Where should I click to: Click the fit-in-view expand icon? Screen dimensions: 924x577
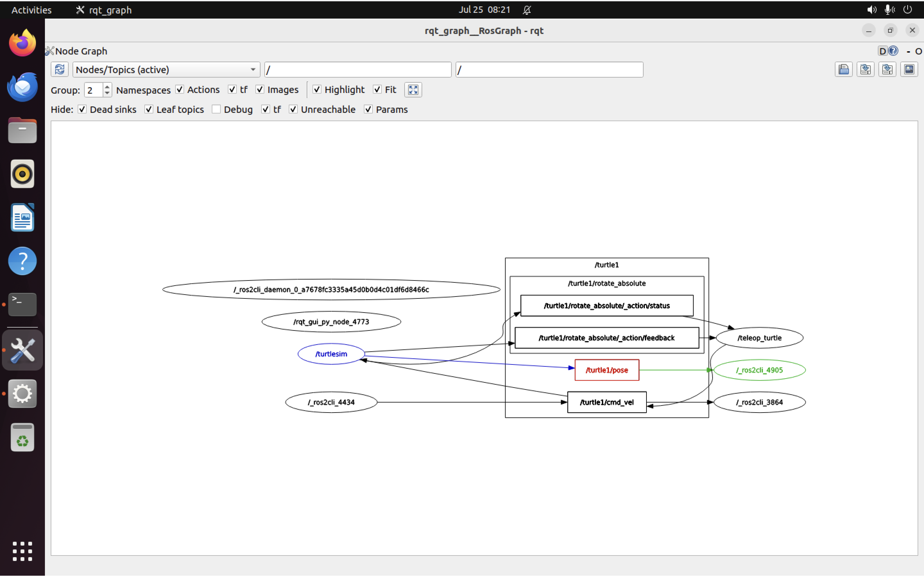tap(413, 90)
